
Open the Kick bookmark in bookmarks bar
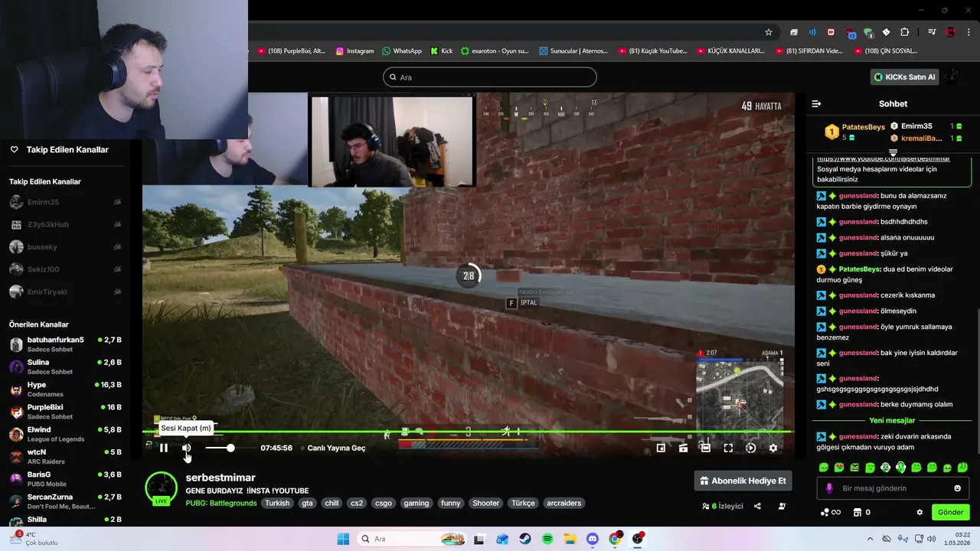tap(441, 51)
